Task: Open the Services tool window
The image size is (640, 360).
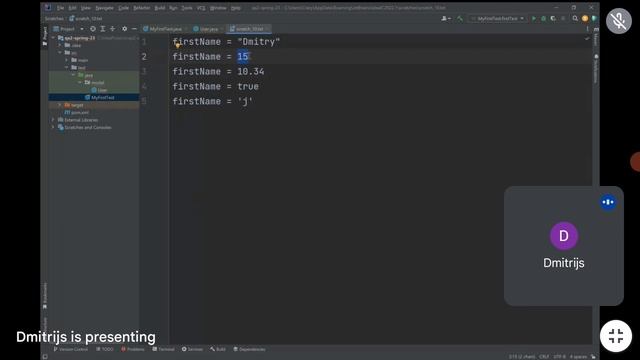Action: (x=192, y=349)
